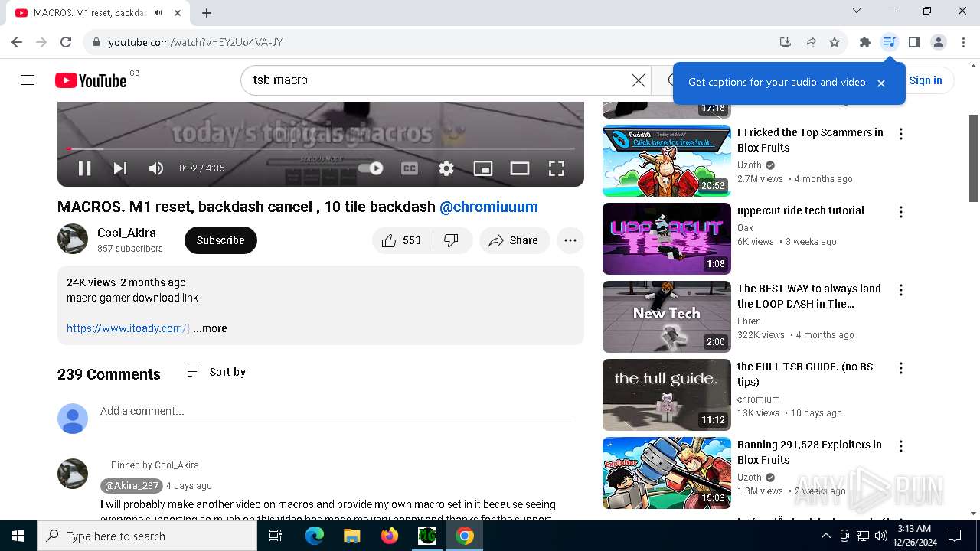980x551 pixels.
Task: Like the video with 553 likes
Action: point(402,240)
